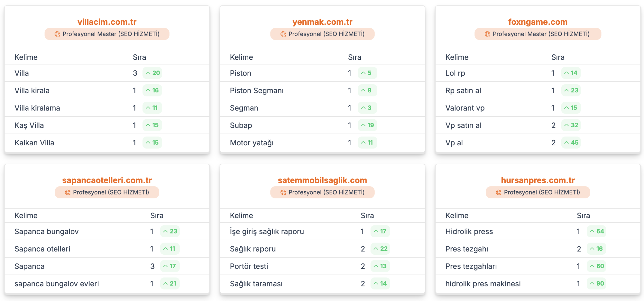Click the globe icon in yenmak.com.tr badge
Image resolution: width=644 pixels, height=301 pixels.
point(283,34)
